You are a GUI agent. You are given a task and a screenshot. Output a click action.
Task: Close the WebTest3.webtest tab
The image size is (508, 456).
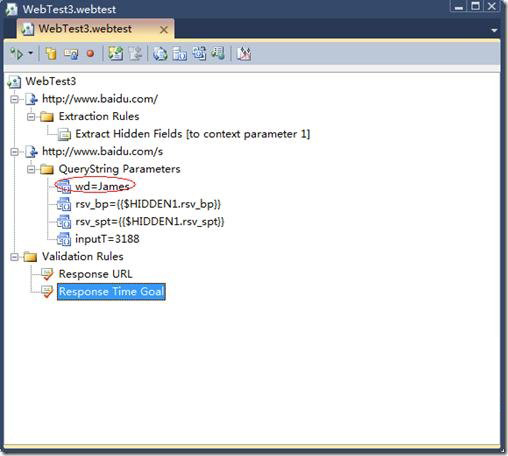coord(164,30)
